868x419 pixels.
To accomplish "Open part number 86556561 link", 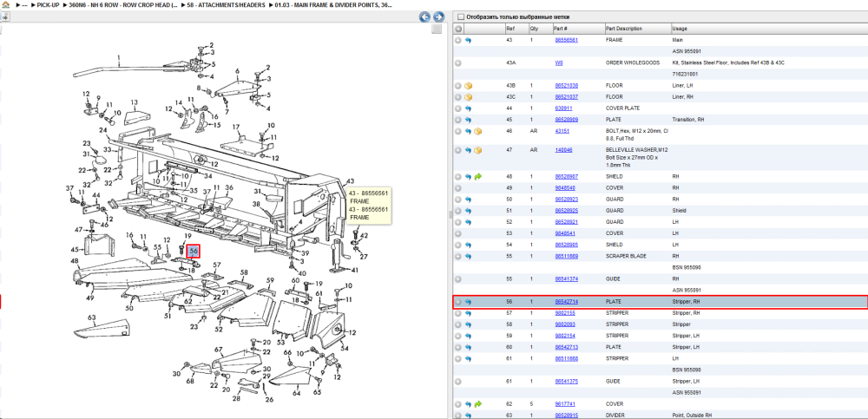I will tap(566, 41).
